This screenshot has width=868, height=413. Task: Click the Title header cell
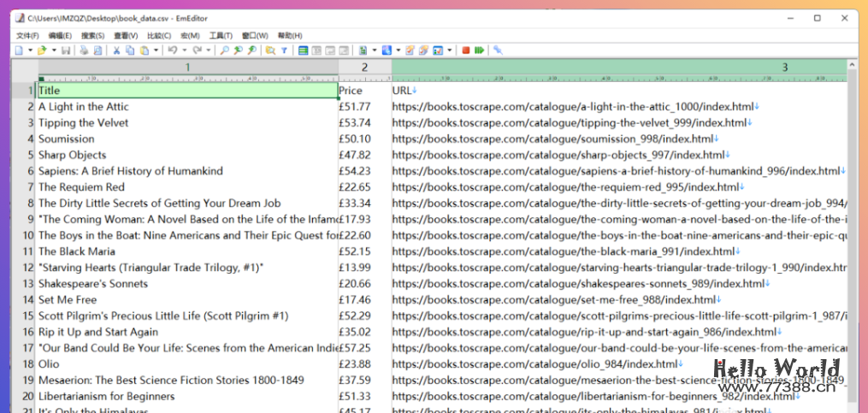tap(186, 91)
